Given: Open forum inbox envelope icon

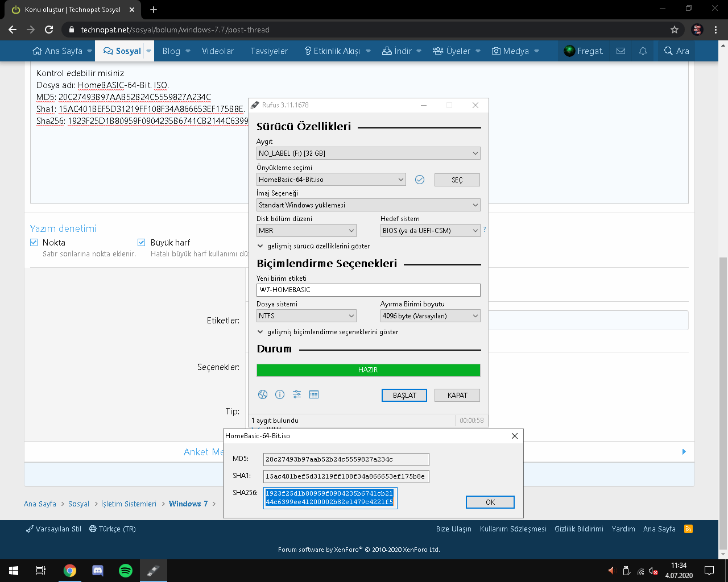Looking at the screenshot, I should pos(621,51).
